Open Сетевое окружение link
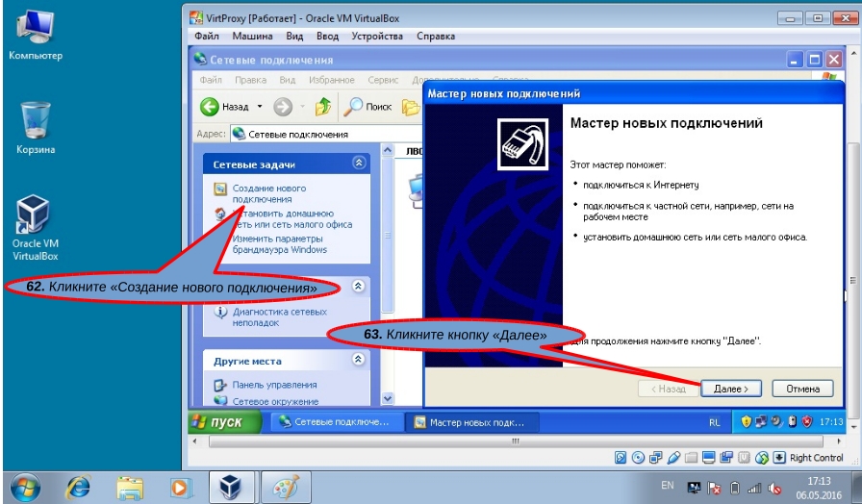 coord(275,401)
